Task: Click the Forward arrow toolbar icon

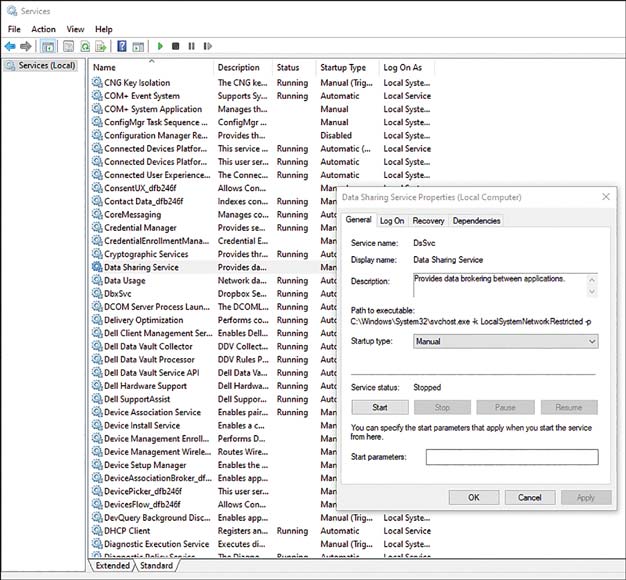Action: (x=26, y=46)
